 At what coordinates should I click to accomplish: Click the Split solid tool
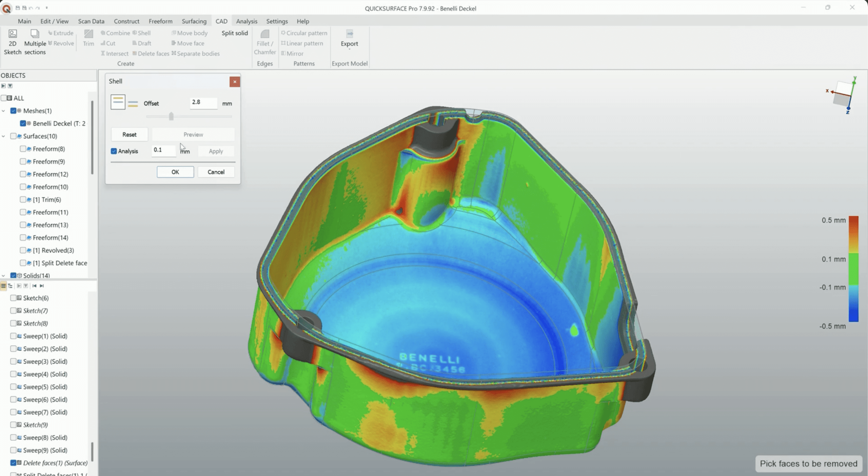[x=235, y=33]
